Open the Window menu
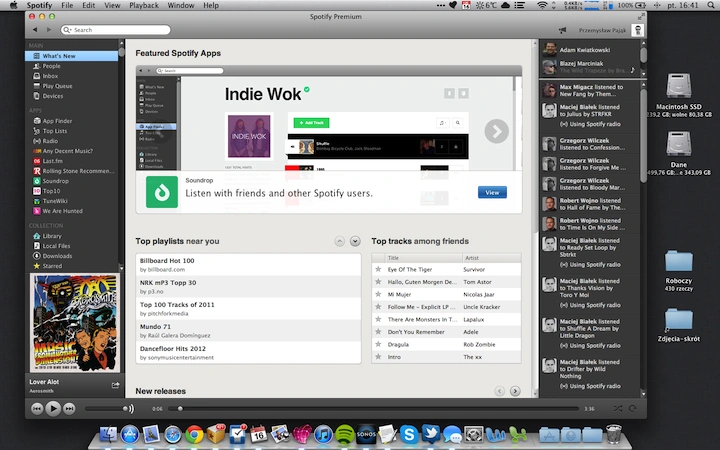The width and height of the screenshot is (720, 450). coord(180,6)
